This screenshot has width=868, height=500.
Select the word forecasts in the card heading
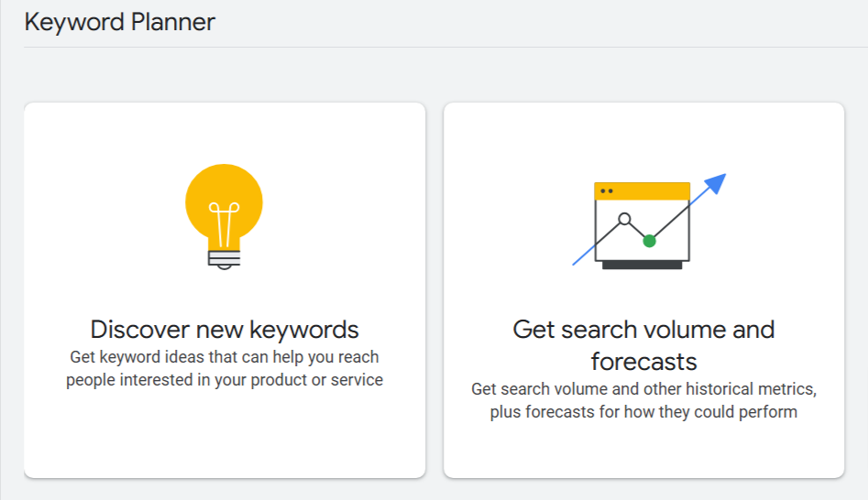click(x=643, y=362)
